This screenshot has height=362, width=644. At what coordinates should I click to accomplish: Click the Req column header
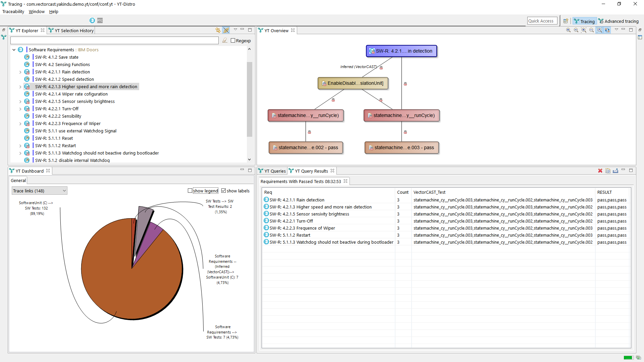[x=328, y=192]
